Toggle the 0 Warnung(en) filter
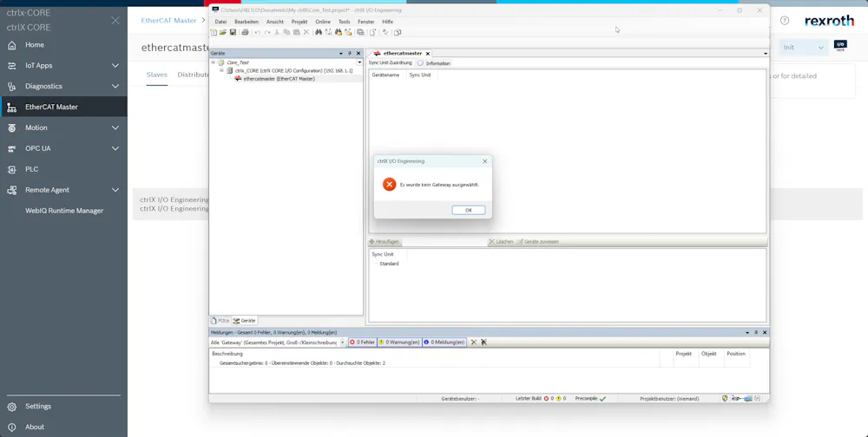 [x=399, y=342]
